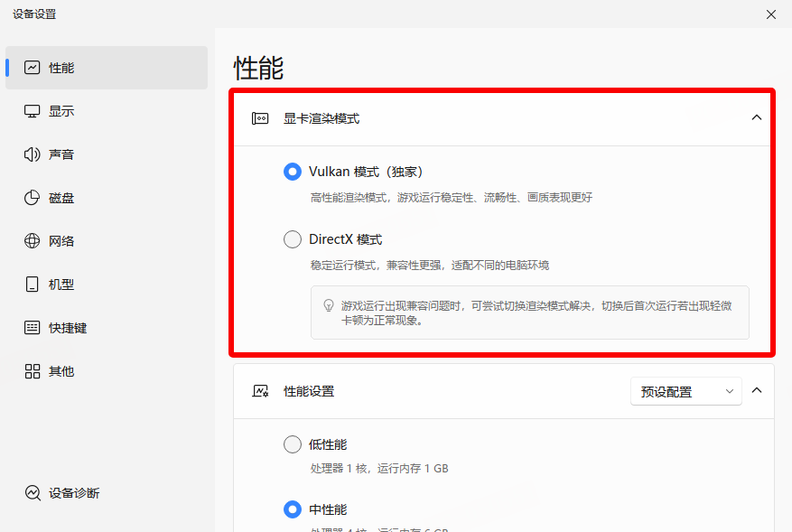The height and width of the screenshot is (532, 792).
Task: Click the Performance chart icon in sidebar
Action: [33, 68]
